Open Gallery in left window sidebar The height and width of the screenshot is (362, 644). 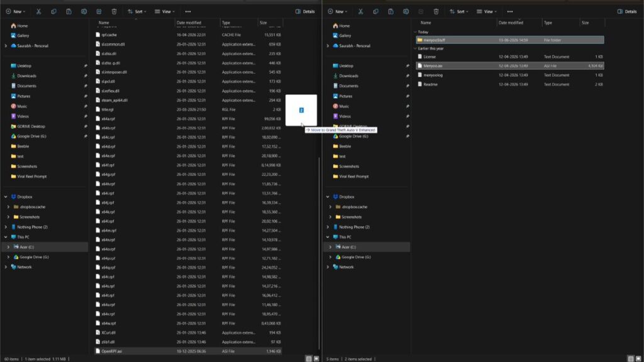(19, 36)
